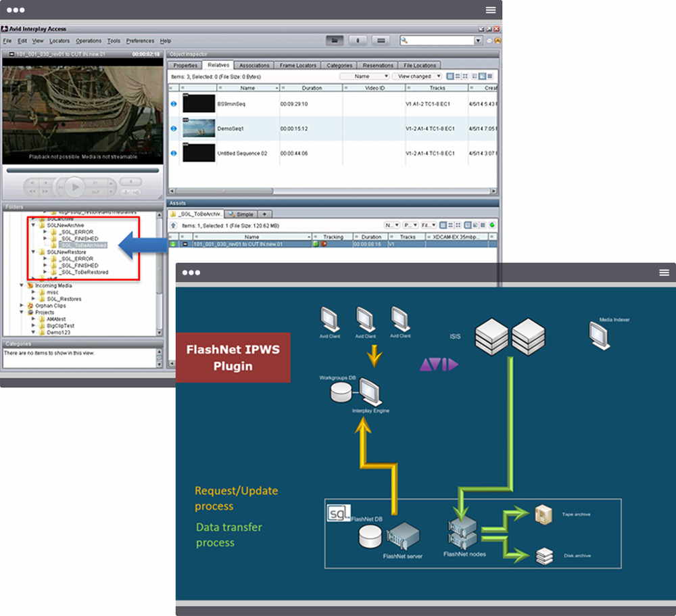Click the toolbar search field
Image resolution: width=676 pixels, height=616 pixels.
point(441,41)
